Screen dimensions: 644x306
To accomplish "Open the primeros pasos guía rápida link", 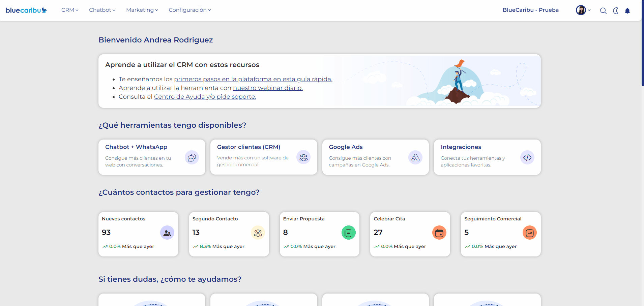I will 253,79.
